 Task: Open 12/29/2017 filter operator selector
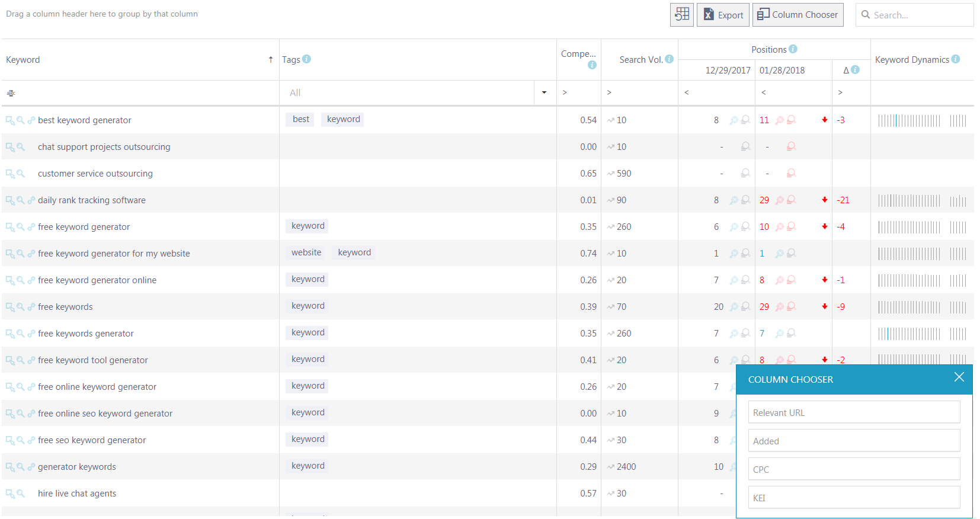[x=687, y=92]
